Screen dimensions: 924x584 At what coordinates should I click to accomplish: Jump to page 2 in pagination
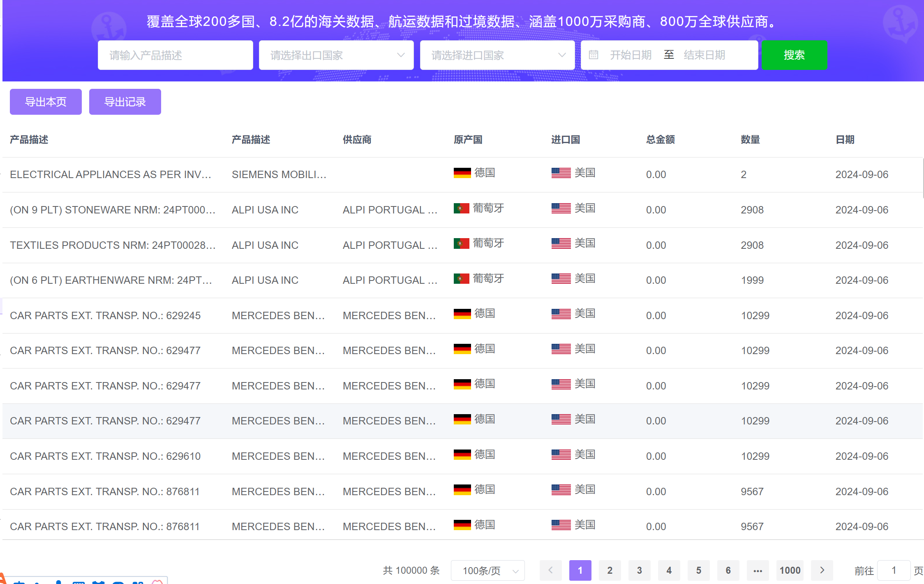[610, 570]
